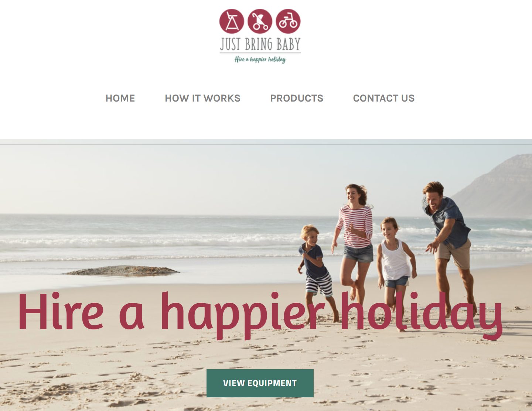Click the stroller icon in logo
532x411 pixels.
coord(260,21)
